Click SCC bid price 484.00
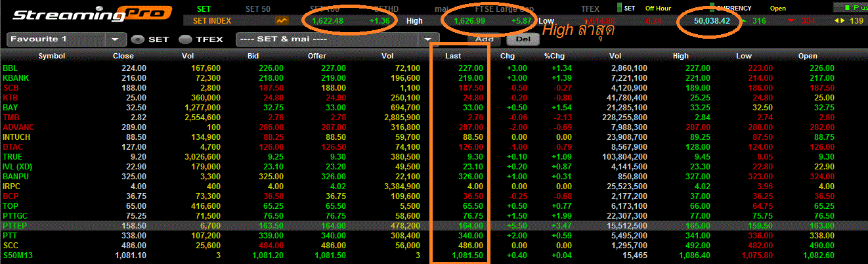This screenshot has width=868, height=264. coord(271,245)
